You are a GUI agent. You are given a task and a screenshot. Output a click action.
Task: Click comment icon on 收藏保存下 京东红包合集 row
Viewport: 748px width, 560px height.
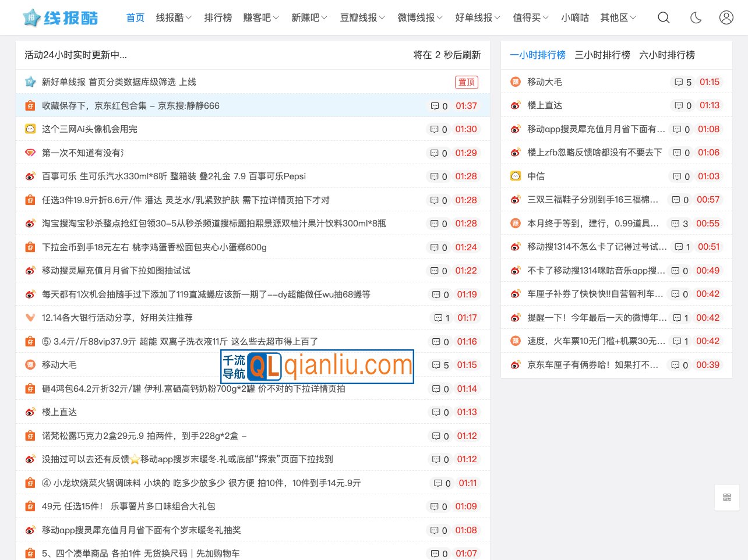coord(435,106)
